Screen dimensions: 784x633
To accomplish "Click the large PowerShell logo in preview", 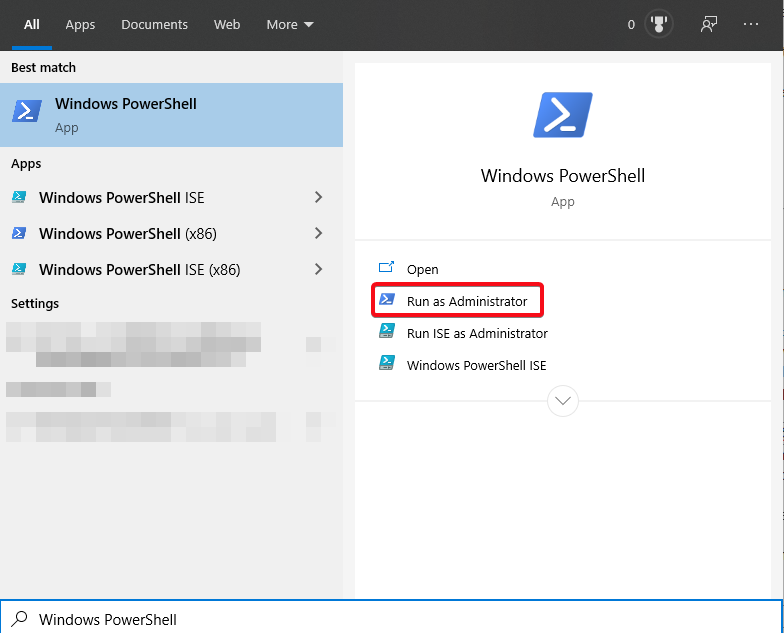I will (562, 115).
